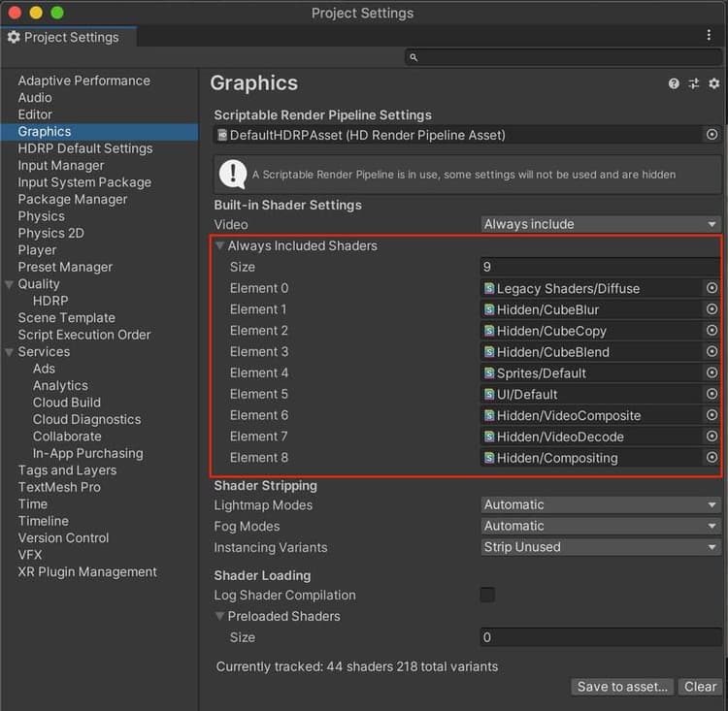Open Graphics presets slider icon
Screen dimensions: 728x711
coord(694,83)
